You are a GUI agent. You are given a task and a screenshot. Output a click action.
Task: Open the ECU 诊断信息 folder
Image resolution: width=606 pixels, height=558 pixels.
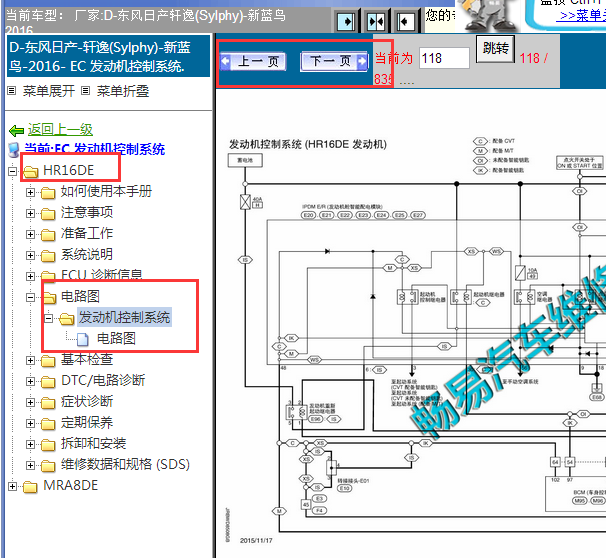coord(102,274)
